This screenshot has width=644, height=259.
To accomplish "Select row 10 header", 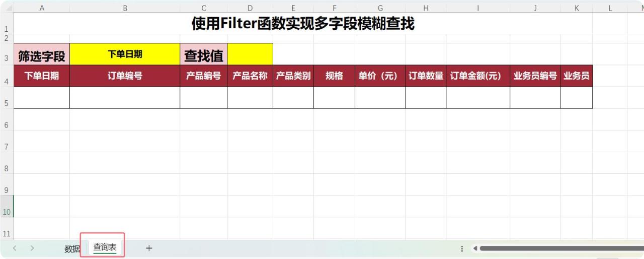I will [x=7, y=206].
